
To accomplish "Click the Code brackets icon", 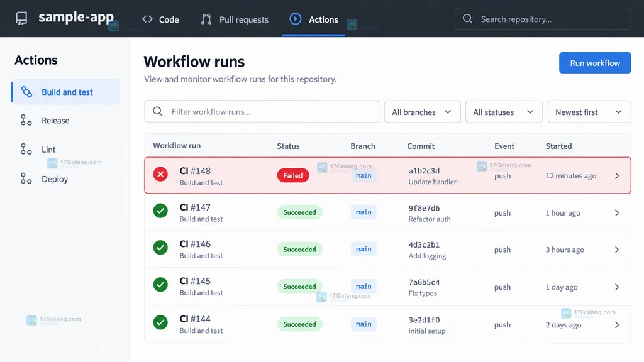I will [147, 19].
